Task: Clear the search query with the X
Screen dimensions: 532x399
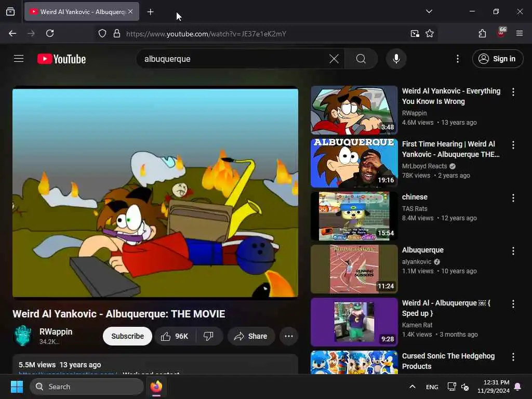Action: pos(334,59)
